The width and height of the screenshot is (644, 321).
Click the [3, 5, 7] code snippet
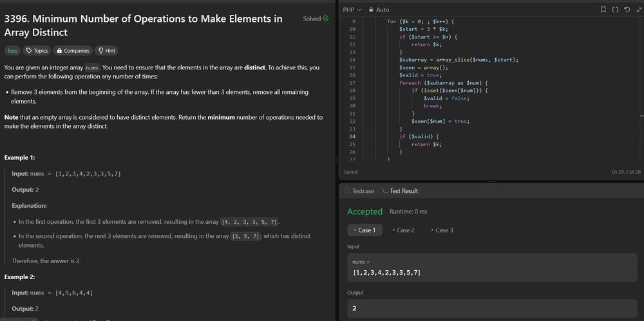pos(246,236)
